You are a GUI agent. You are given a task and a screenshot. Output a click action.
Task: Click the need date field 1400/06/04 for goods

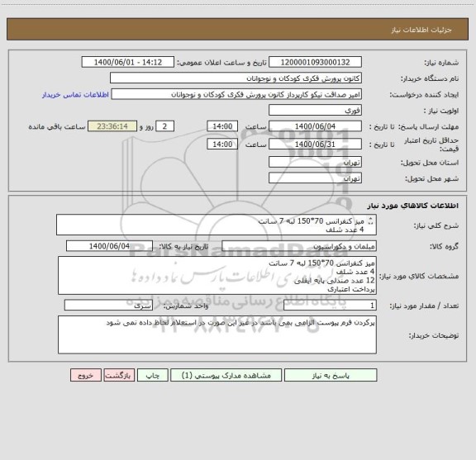point(109,246)
